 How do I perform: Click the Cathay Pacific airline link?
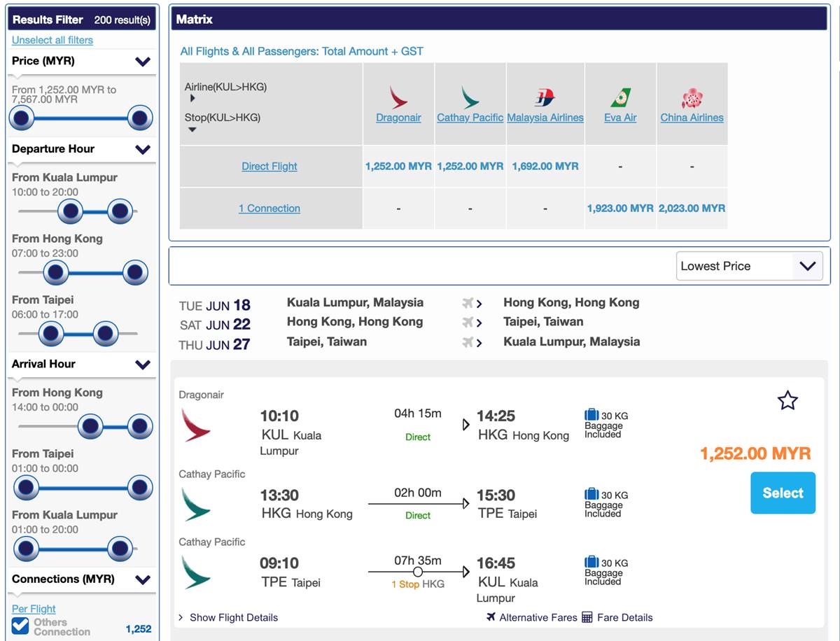point(470,118)
